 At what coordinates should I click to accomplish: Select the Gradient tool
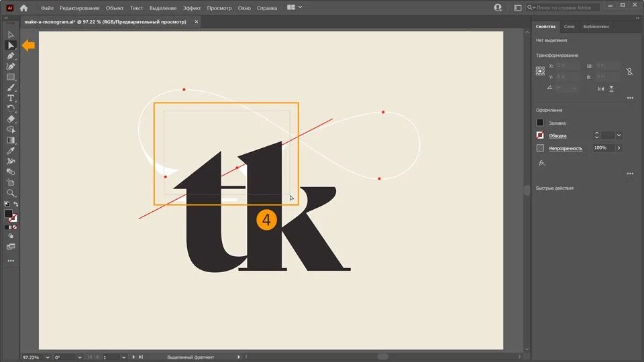[x=11, y=140]
